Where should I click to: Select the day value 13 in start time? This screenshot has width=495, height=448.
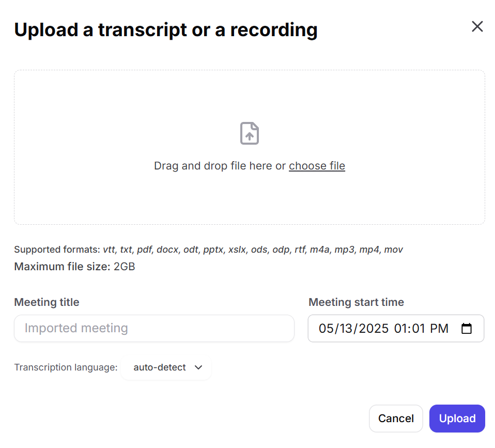346,329
